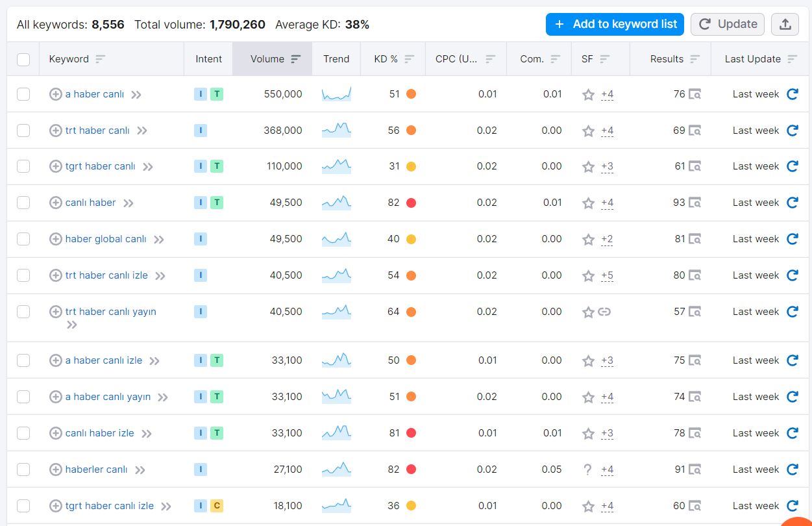Sort by Last Update column header
Image resolution: width=812 pixels, height=526 pixels.
[761, 59]
